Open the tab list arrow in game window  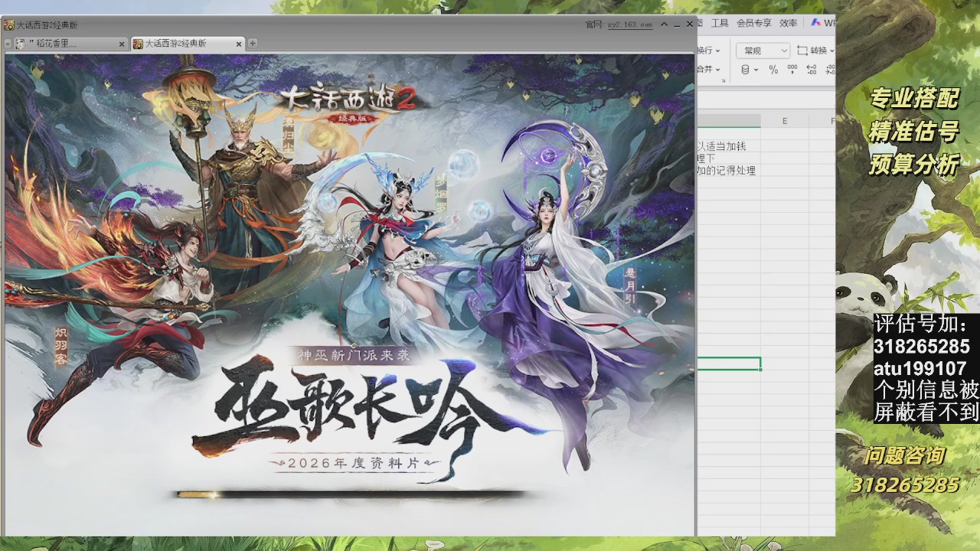point(8,44)
